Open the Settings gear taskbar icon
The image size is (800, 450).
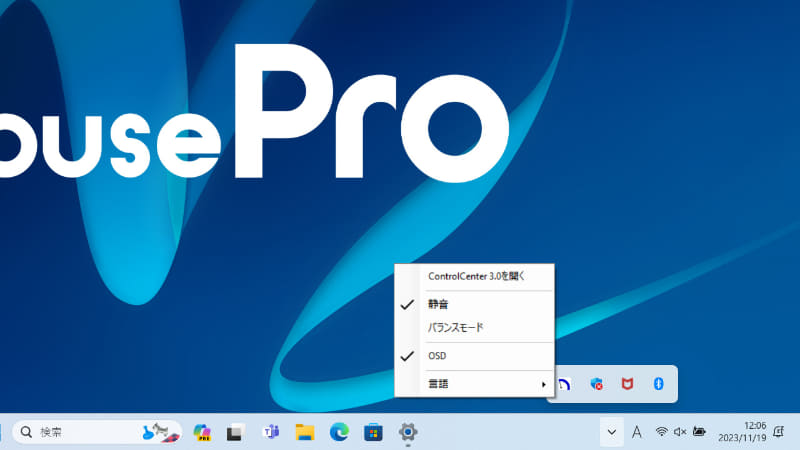pyautogui.click(x=408, y=432)
